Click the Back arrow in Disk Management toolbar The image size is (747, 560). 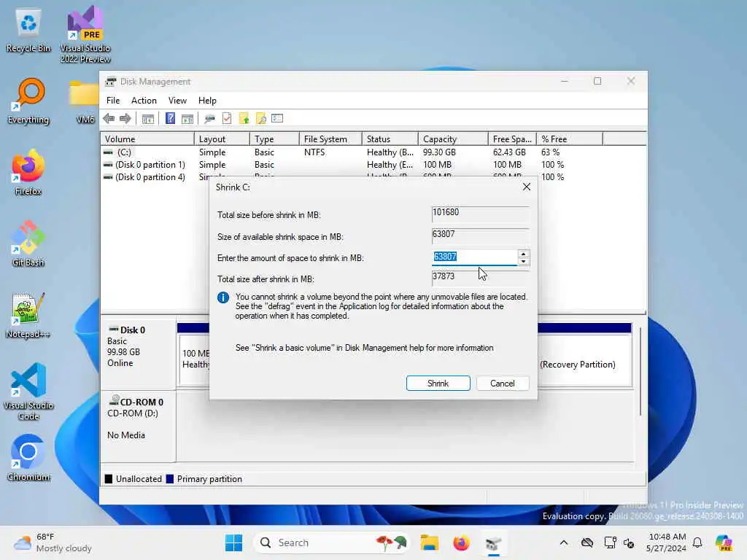(x=109, y=119)
